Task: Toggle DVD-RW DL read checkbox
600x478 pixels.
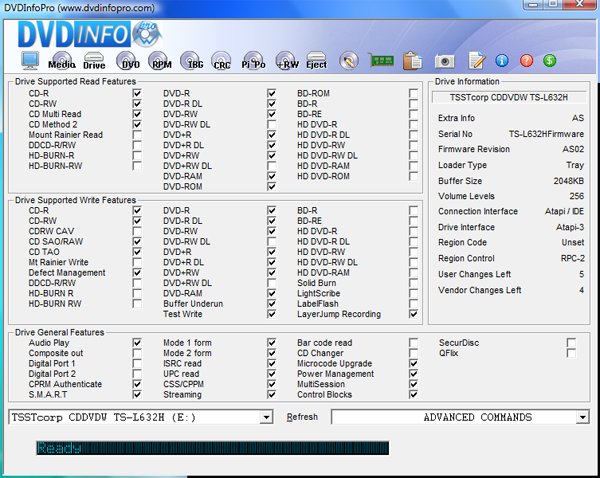Action: pyautogui.click(x=271, y=124)
